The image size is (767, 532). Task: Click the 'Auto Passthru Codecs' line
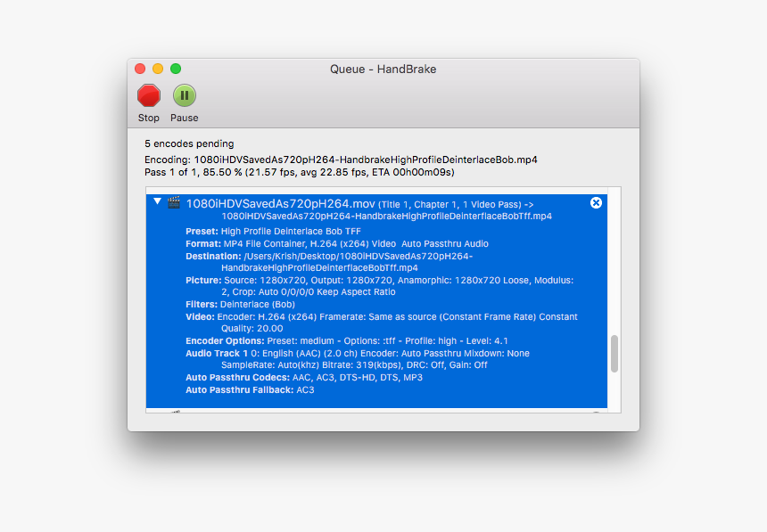tap(304, 378)
